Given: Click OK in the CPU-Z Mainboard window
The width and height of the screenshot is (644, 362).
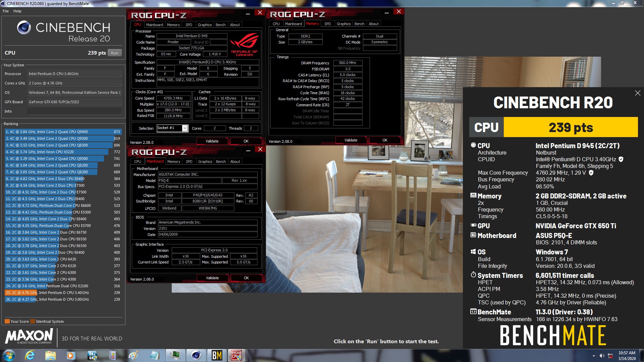Looking at the screenshot, I should pos(247,278).
